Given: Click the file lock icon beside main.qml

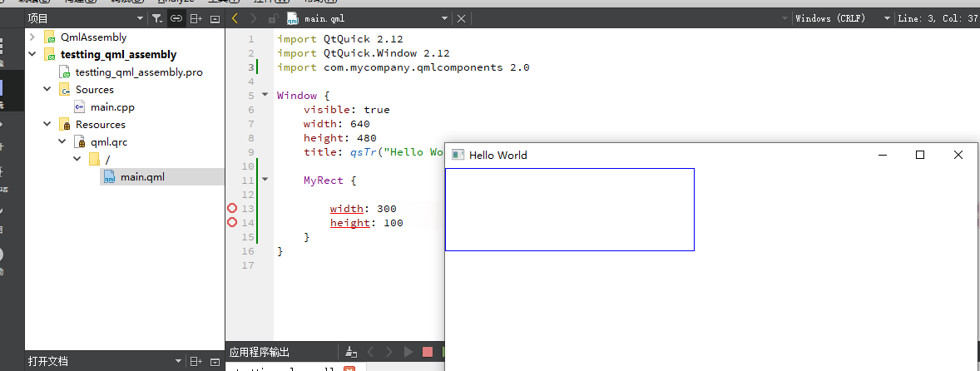Looking at the screenshot, I should [x=273, y=19].
